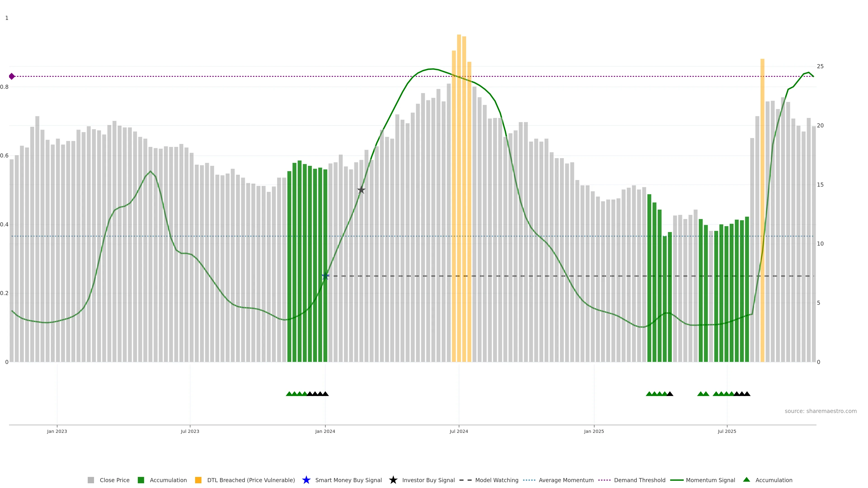This screenshot has height=488, width=868.
Task: Click the green Accumulation triangle in legend
Action: 746,480
